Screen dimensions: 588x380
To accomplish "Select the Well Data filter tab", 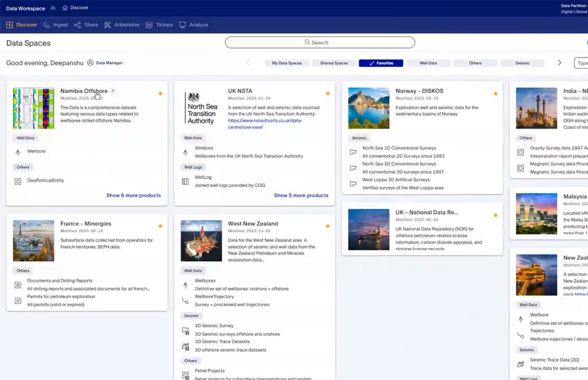I will tap(428, 63).
